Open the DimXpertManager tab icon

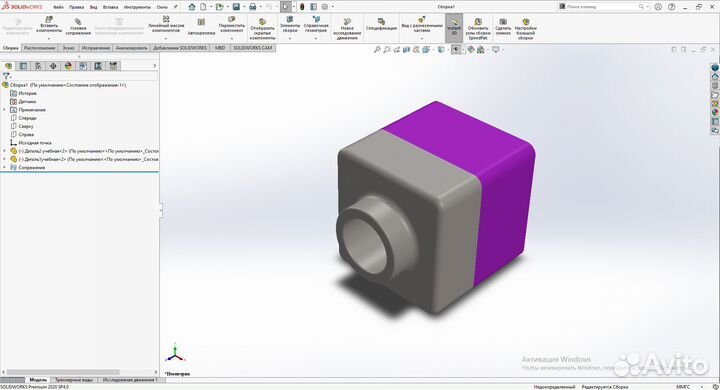click(x=53, y=66)
